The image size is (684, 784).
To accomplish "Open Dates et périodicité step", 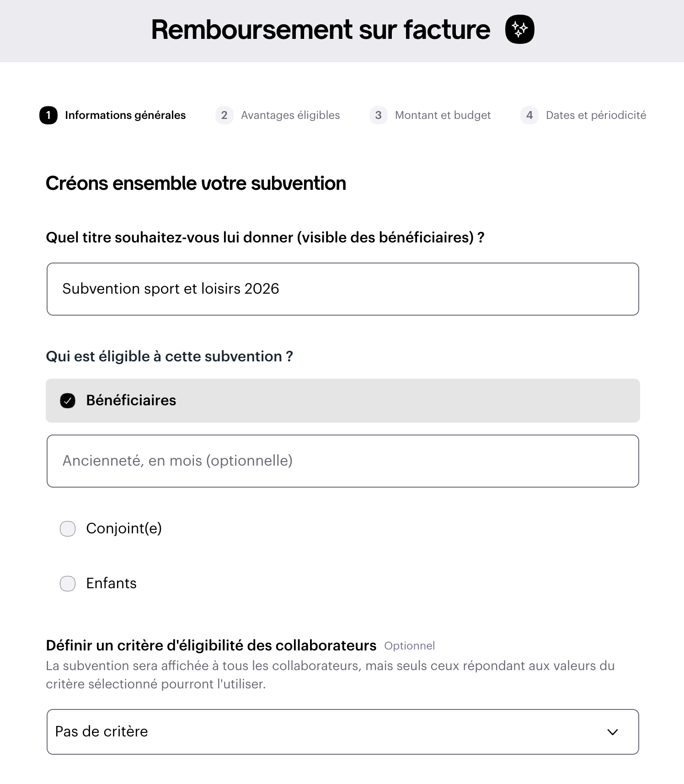I will pos(596,115).
